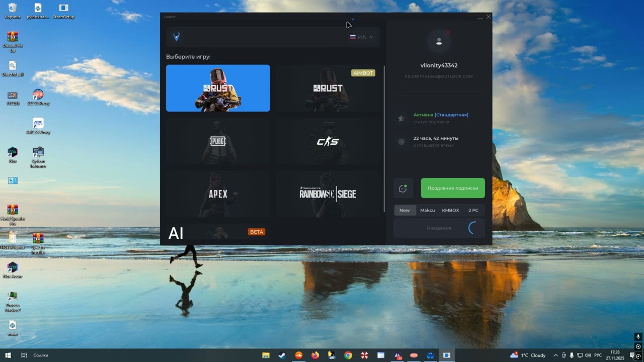
Task: Open File Explorer from the taskbar
Action: pyautogui.click(x=266, y=355)
